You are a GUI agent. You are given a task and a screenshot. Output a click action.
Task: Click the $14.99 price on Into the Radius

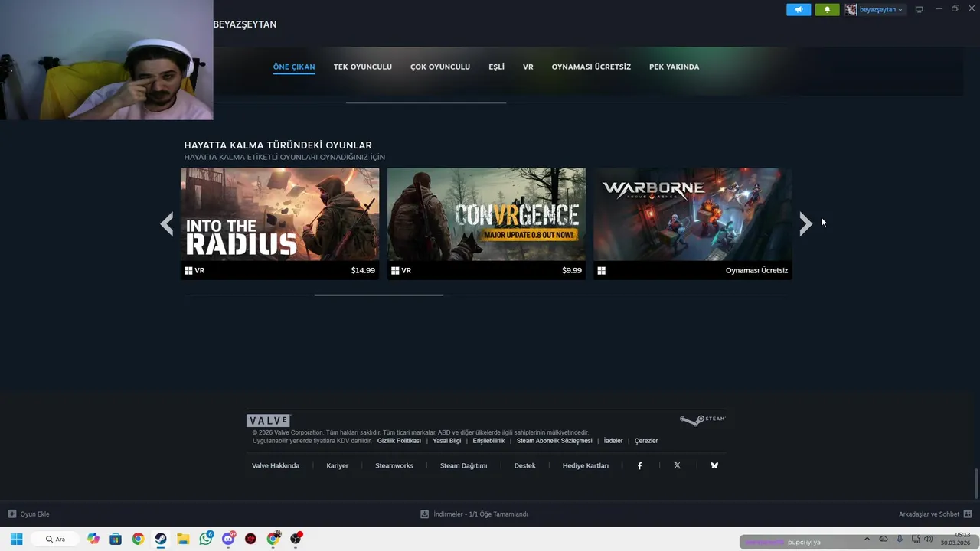(363, 270)
